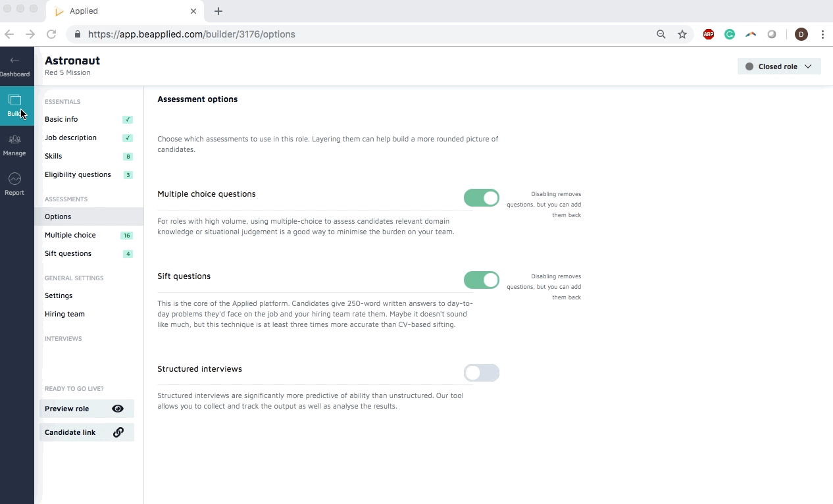Click the AdBlock Plus extension icon

tap(709, 34)
